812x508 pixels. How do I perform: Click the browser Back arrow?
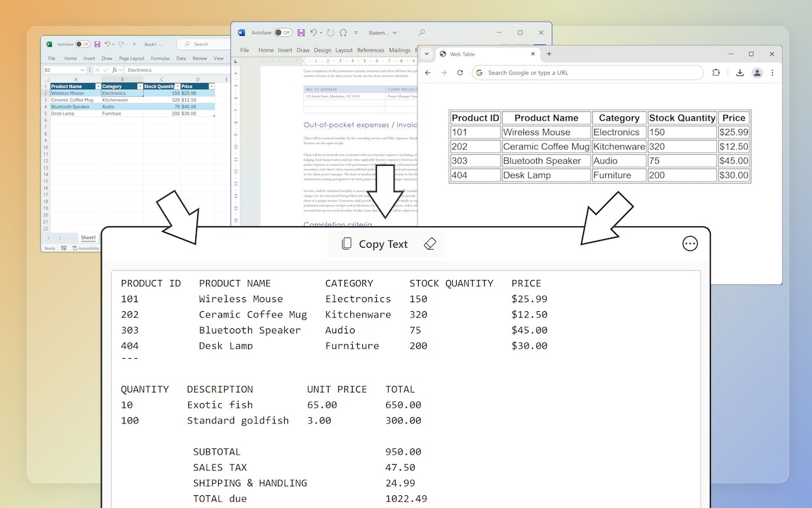[x=428, y=72]
